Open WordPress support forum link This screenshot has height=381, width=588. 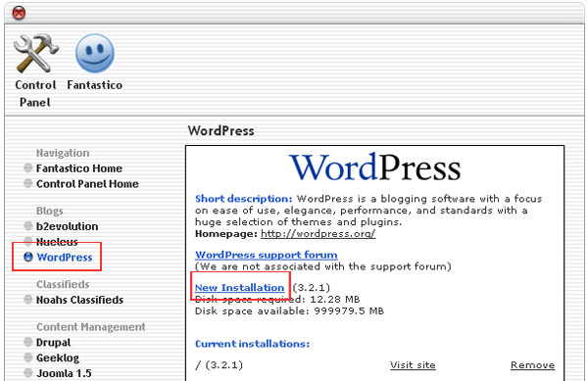tap(267, 255)
